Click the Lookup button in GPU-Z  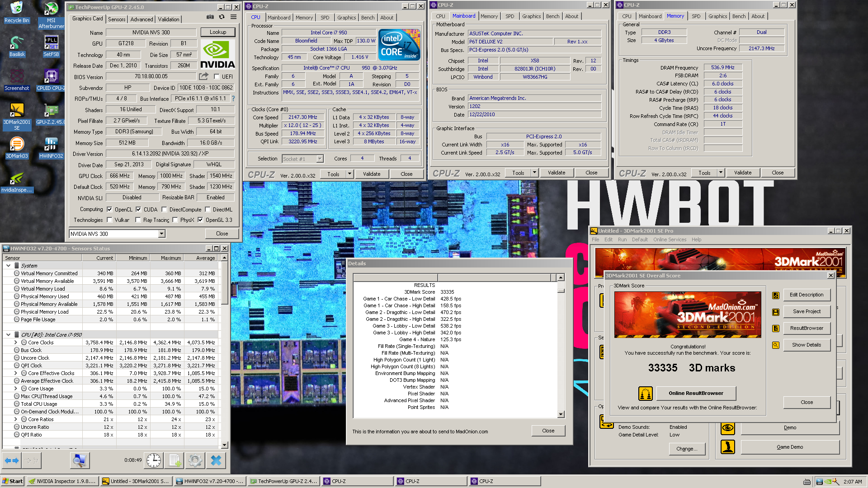218,33
